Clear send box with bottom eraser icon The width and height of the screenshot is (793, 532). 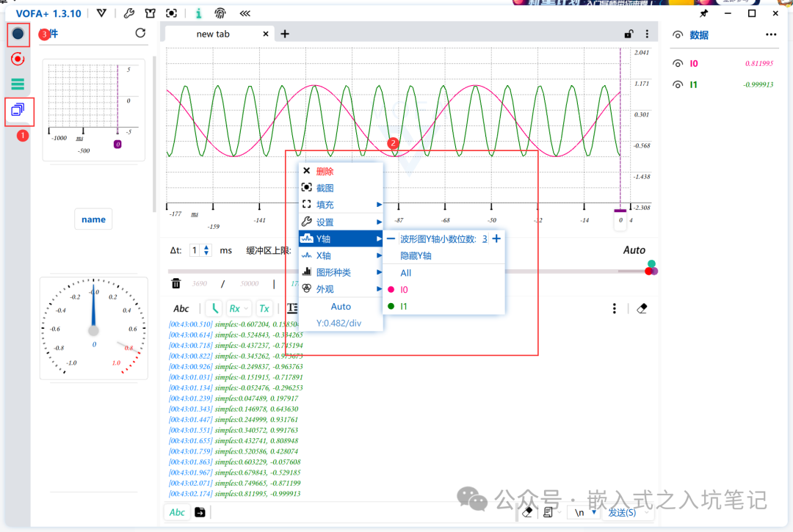point(527,512)
